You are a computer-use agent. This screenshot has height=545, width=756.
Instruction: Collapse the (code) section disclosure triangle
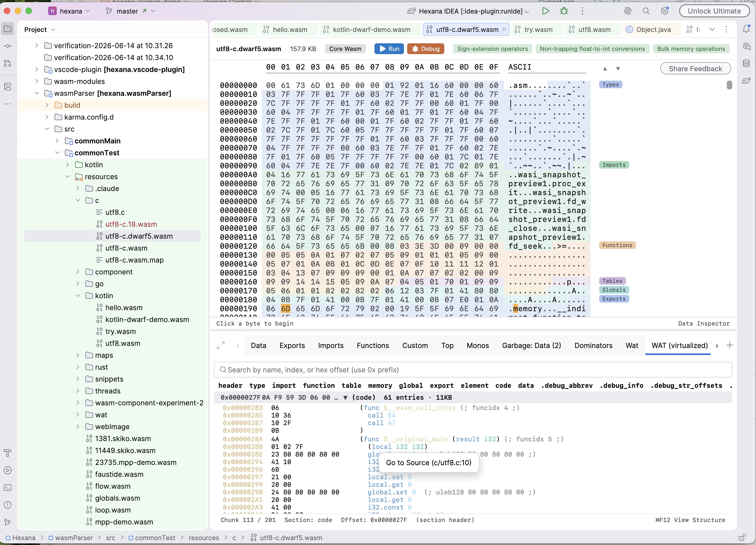(x=345, y=398)
